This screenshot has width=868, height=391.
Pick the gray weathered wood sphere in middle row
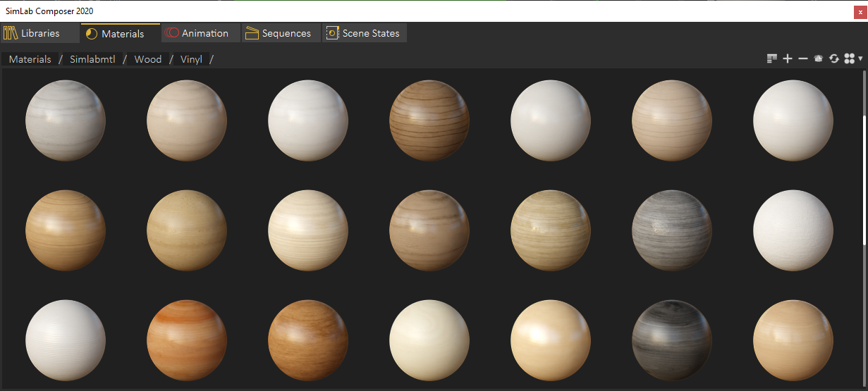point(672,230)
